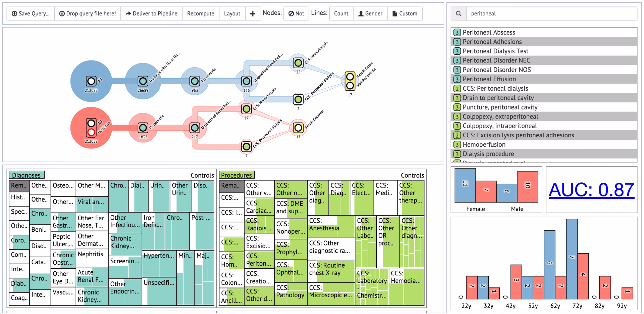Click the blue Hemodialysis node with 25

[x=298, y=63]
